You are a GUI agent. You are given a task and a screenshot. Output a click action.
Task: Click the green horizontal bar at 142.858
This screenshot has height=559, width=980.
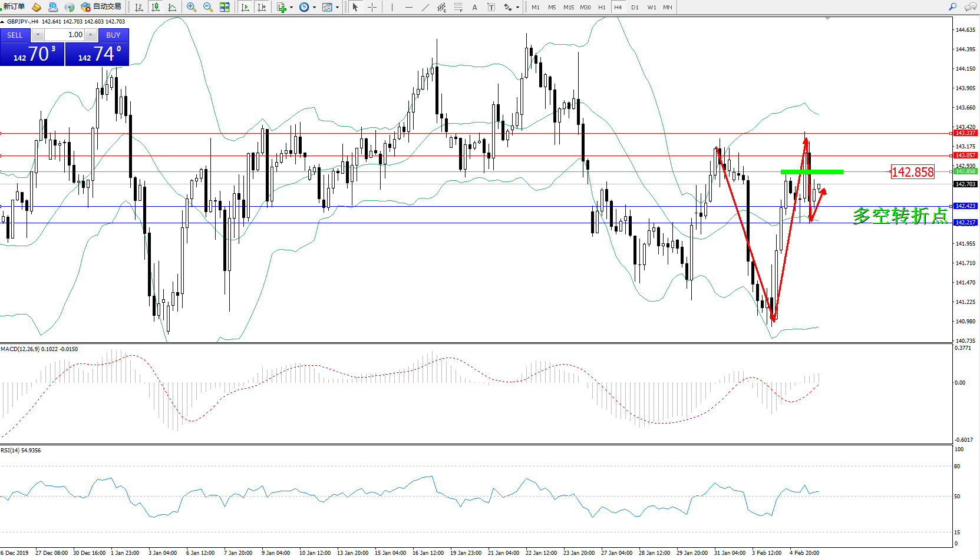[x=811, y=172]
